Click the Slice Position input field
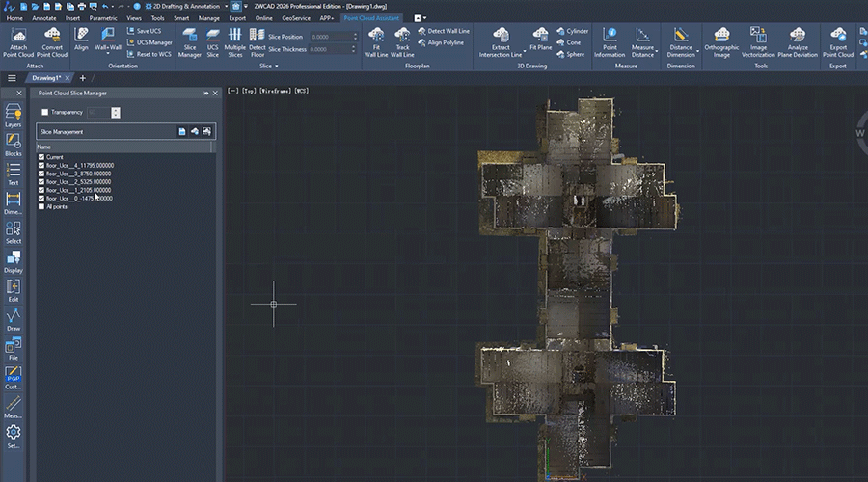The image size is (868, 482). (x=334, y=37)
